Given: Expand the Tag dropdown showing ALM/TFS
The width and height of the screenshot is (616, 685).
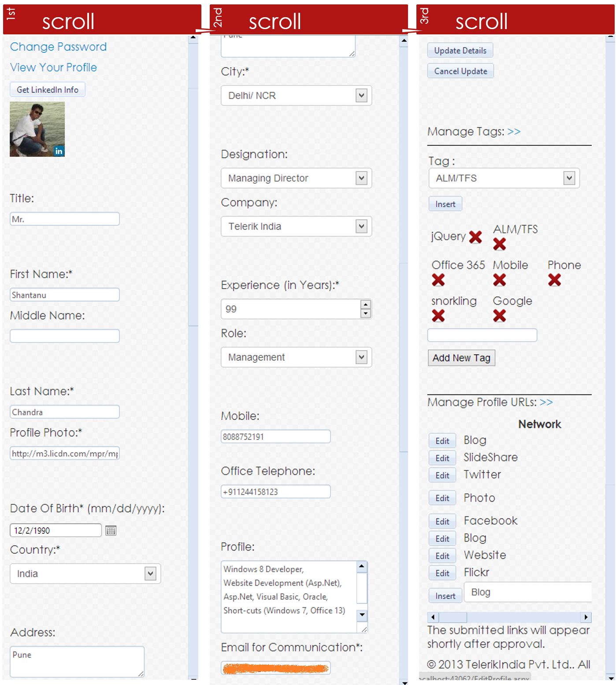Looking at the screenshot, I should [569, 178].
